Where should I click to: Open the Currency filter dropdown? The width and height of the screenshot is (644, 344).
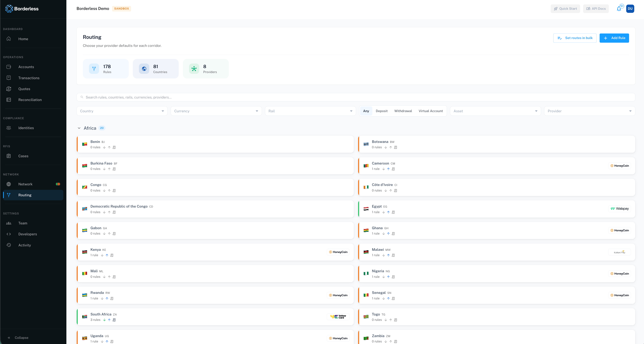[x=216, y=111]
